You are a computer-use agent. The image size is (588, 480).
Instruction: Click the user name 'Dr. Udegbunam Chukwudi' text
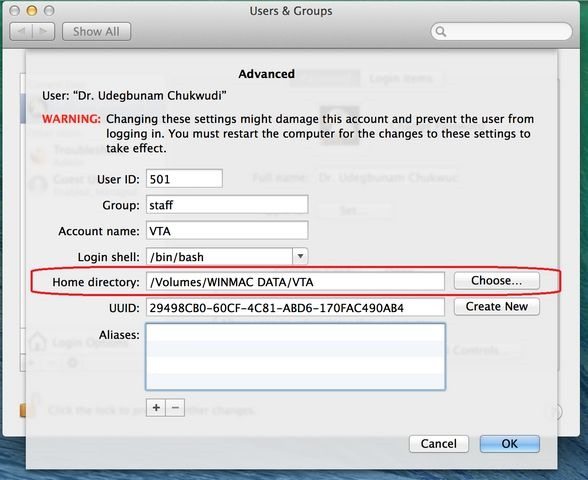[x=150, y=96]
